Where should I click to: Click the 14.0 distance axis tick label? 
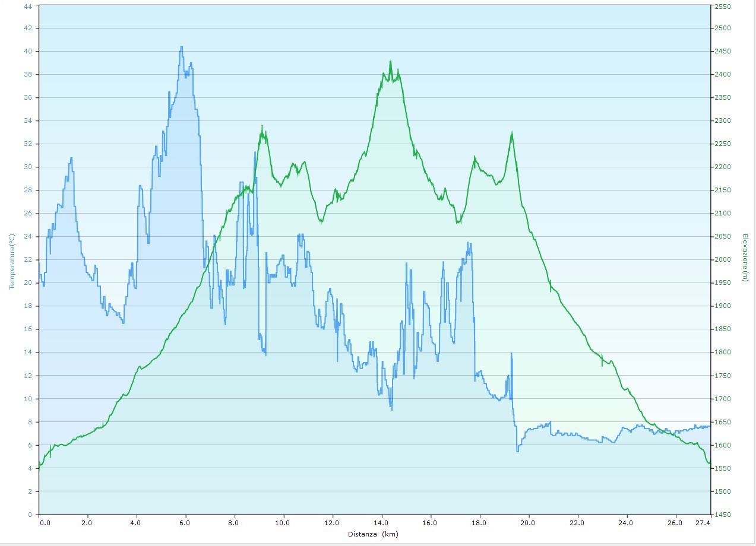(x=381, y=523)
